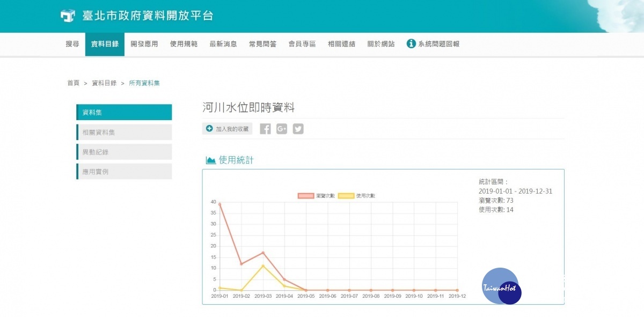Select 相關資料集 in the sidebar
The height and width of the screenshot is (317, 644).
pos(124,132)
